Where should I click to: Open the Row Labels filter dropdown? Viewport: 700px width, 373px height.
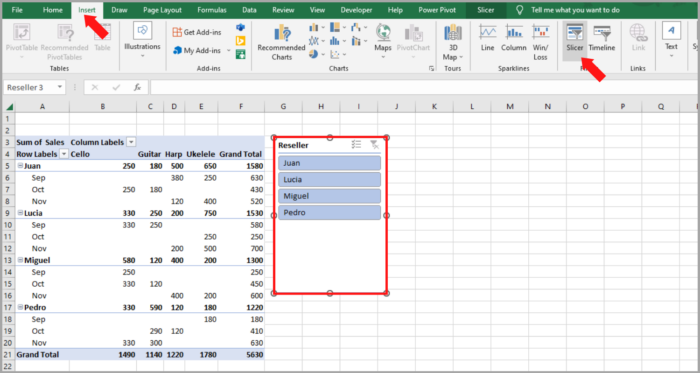click(64, 154)
